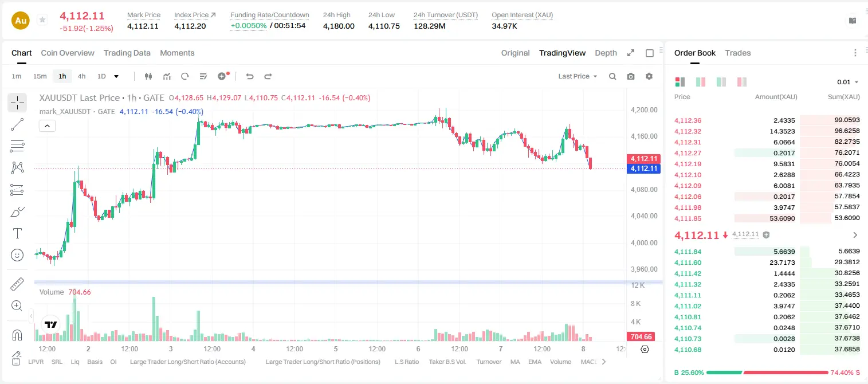
Task: Collapse the chart legend arrow
Action: point(47,126)
